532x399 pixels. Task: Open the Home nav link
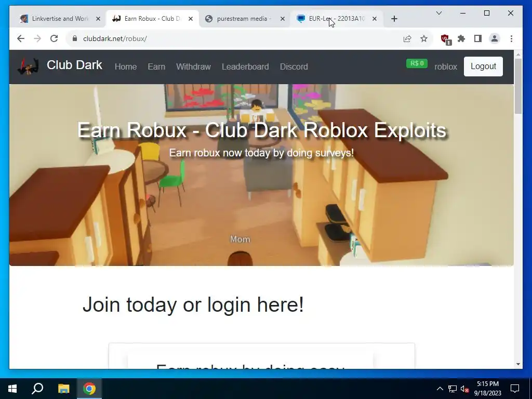(126, 67)
